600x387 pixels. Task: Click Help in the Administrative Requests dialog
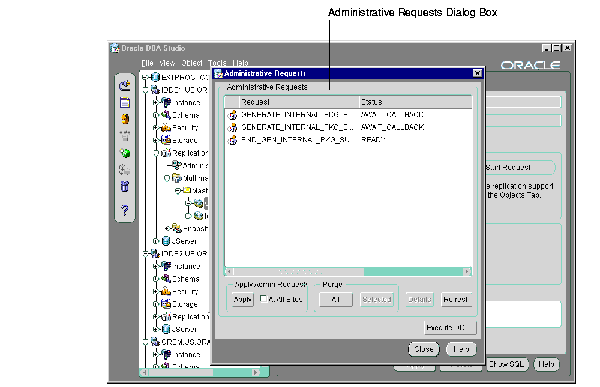coord(461,349)
